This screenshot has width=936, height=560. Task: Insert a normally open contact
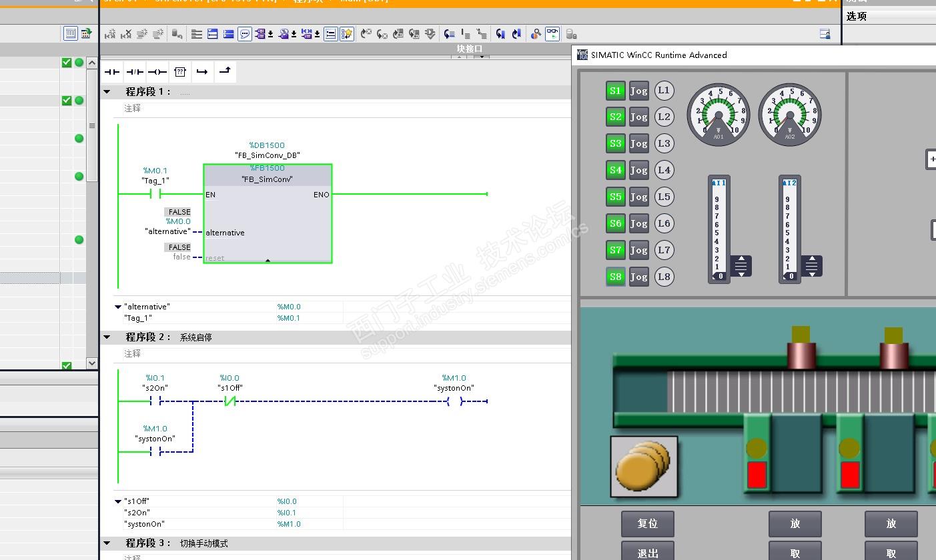(112, 72)
